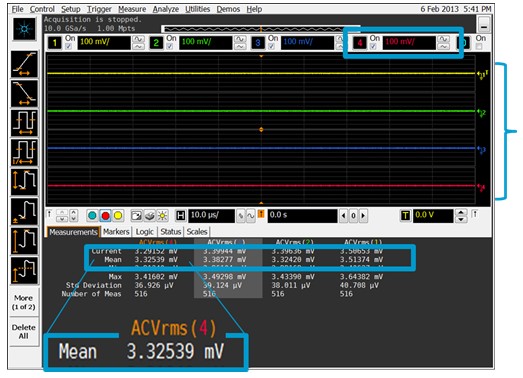Viewport: 523px width, 378px height.
Task: Select the frequency measurement icon
Action: (x=24, y=152)
